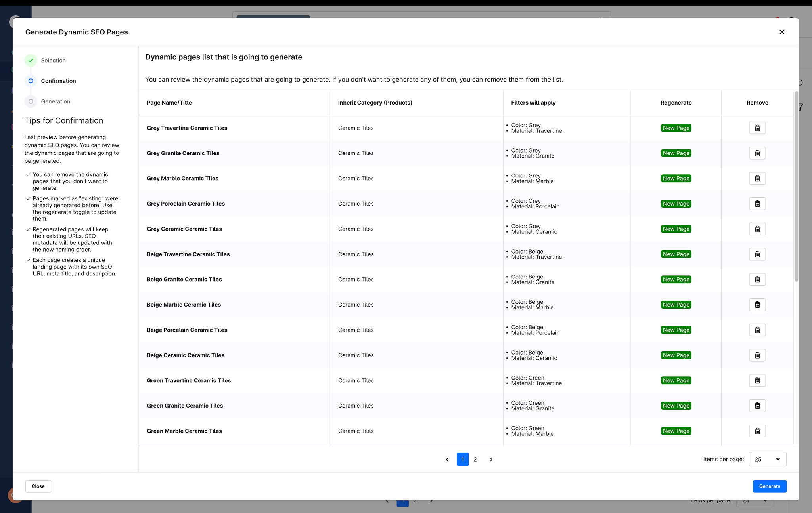Click New Page badge for Beige Travertine row
This screenshot has height=513, width=812.
676,254
